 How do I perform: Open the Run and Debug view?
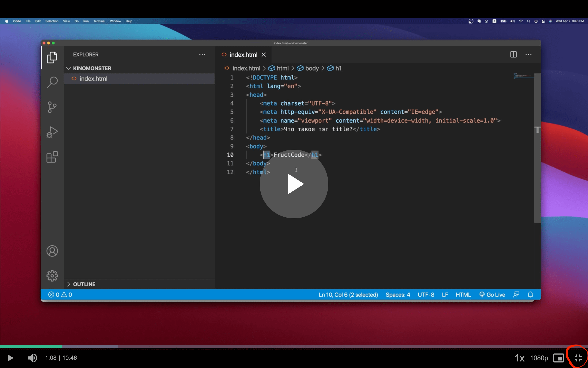coord(52,132)
